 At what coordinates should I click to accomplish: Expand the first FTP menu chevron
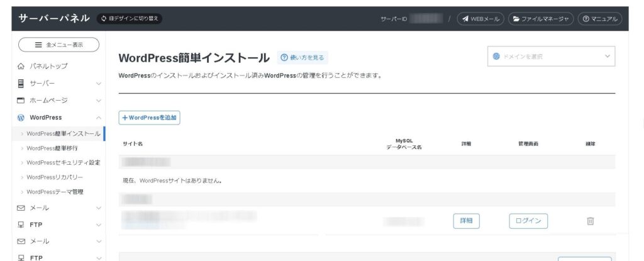tap(99, 225)
